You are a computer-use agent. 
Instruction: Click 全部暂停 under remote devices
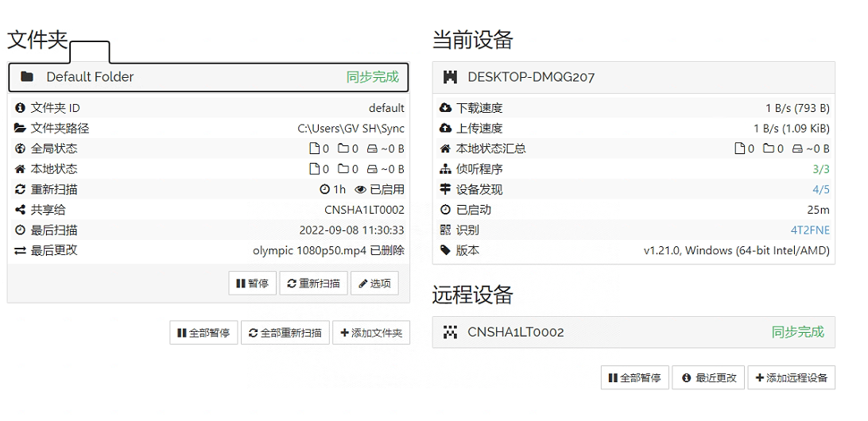pyautogui.click(x=634, y=378)
